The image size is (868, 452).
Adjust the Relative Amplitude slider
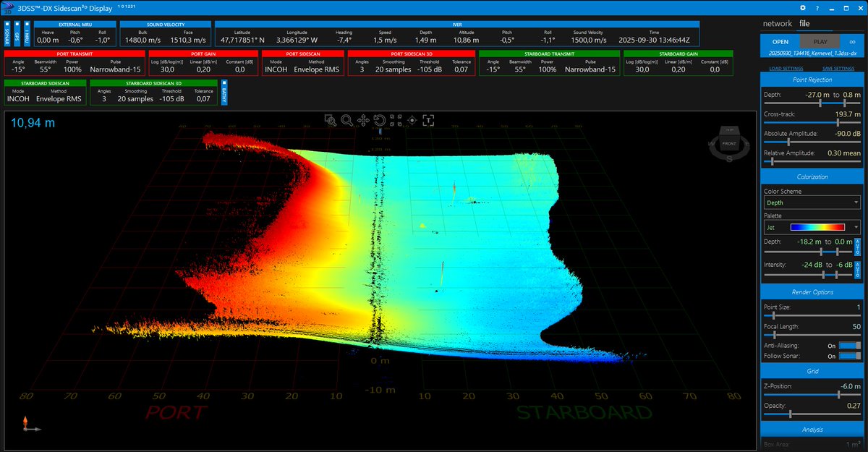pos(812,161)
